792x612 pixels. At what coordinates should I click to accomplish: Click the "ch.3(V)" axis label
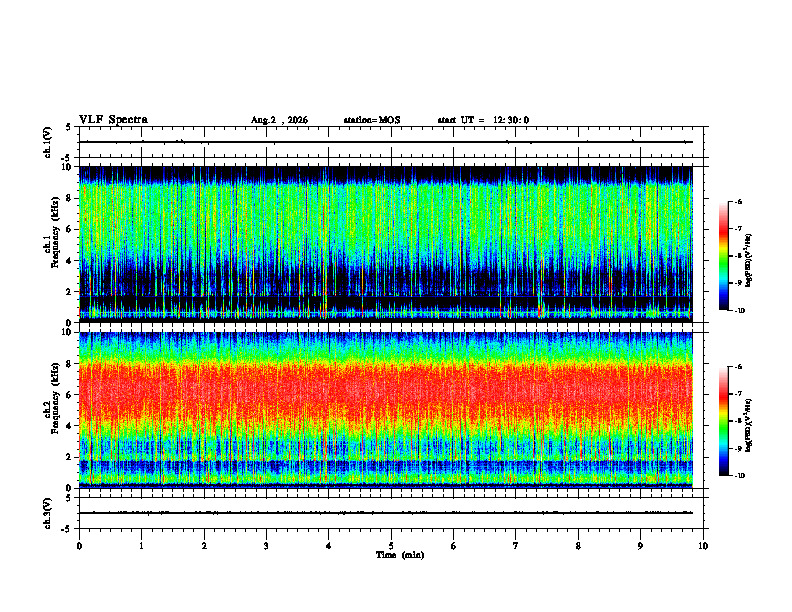click(x=48, y=514)
